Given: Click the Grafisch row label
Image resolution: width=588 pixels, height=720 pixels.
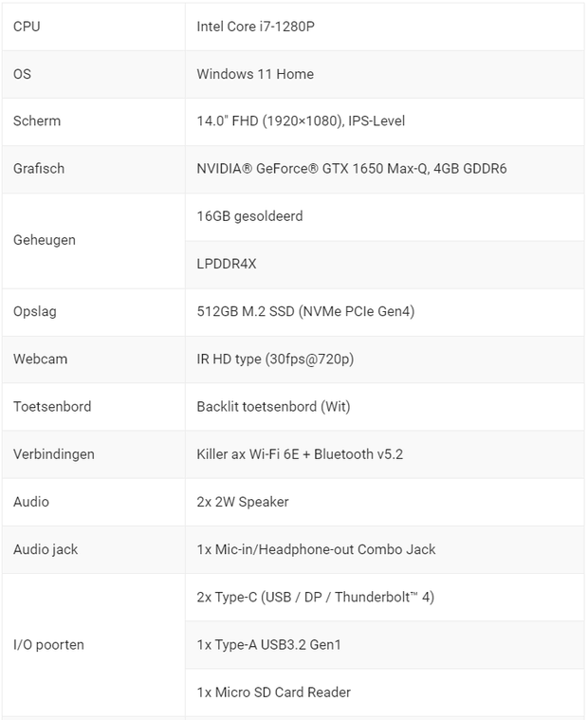Looking at the screenshot, I should coord(39,169).
